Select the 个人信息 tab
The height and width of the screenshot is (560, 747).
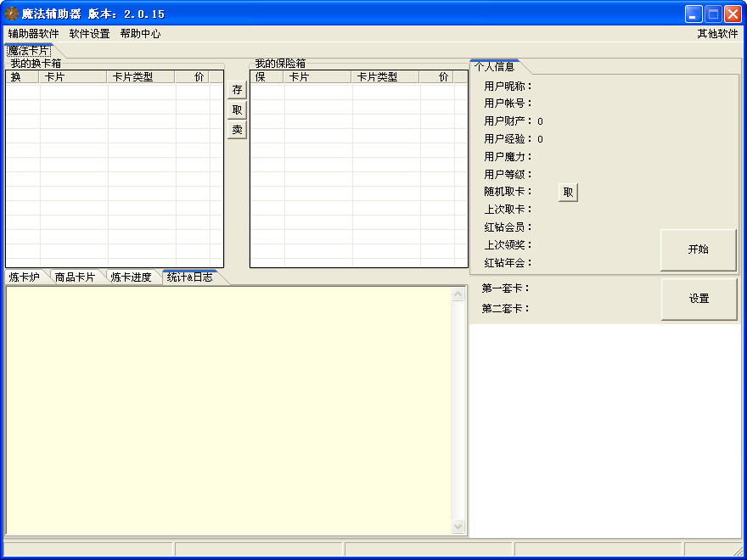click(x=494, y=66)
